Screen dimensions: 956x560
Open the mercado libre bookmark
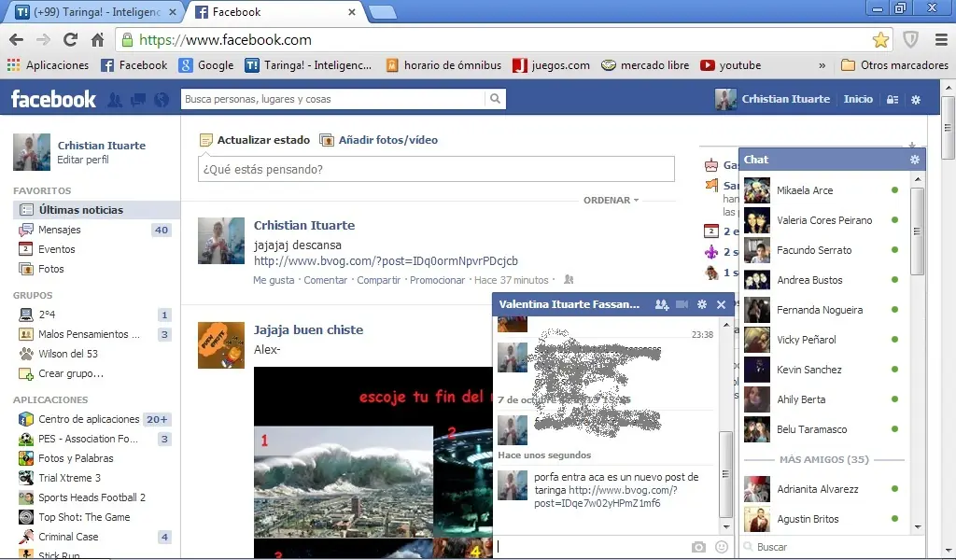pos(645,65)
